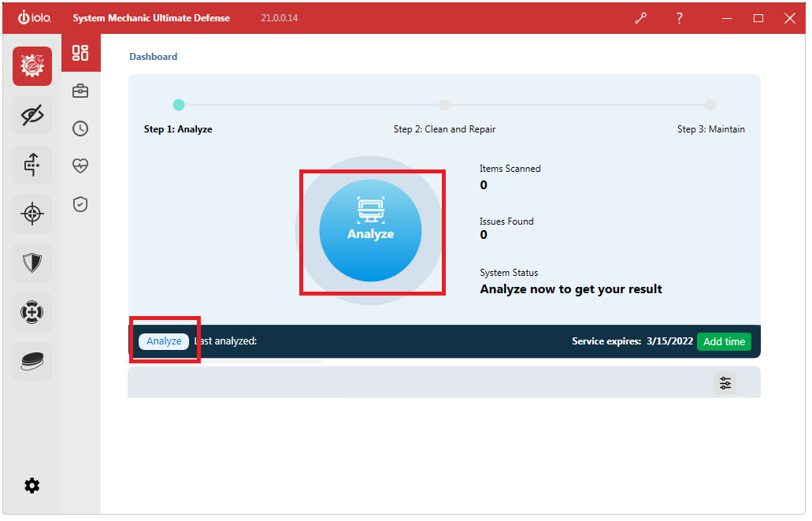This screenshot has height=521, width=812.
Task: Click 'Step 1: Analyze' label
Action: click(x=179, y=129)
